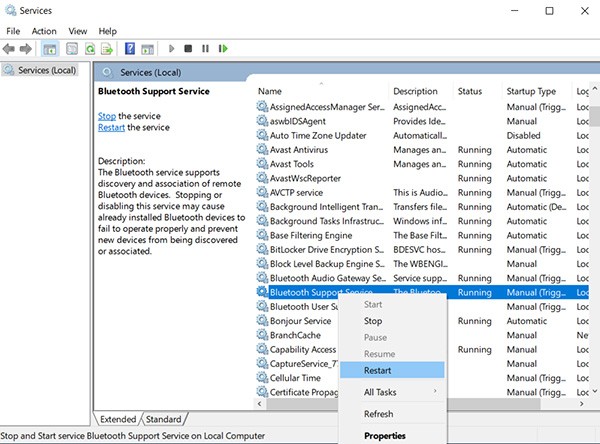Click the gear icon beside Cellular Time
This screenshot has width=600, height=444.
[262, 378]
